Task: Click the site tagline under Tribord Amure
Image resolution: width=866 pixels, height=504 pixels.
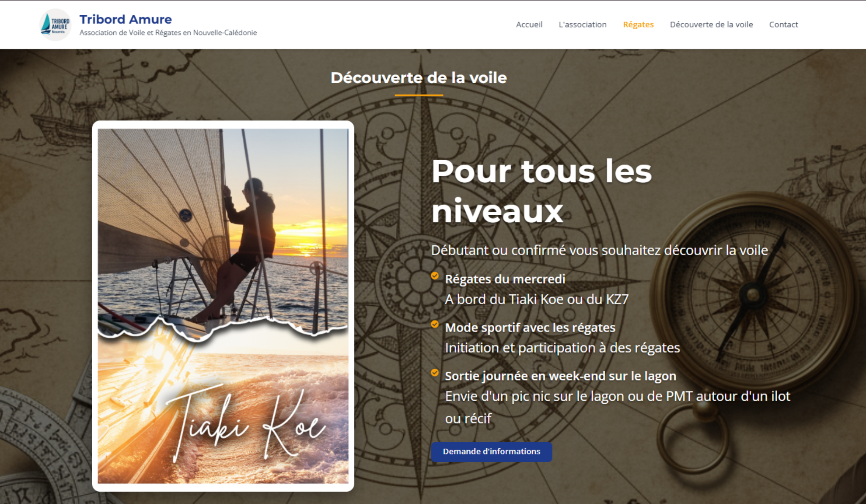Action: point(168,33)
